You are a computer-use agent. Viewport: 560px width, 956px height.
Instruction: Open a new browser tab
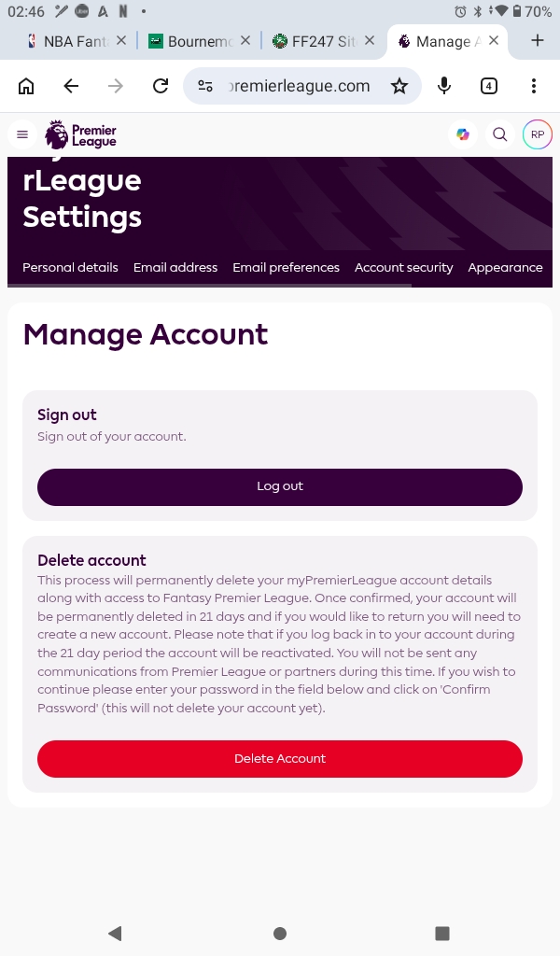[x=537, y=41]
